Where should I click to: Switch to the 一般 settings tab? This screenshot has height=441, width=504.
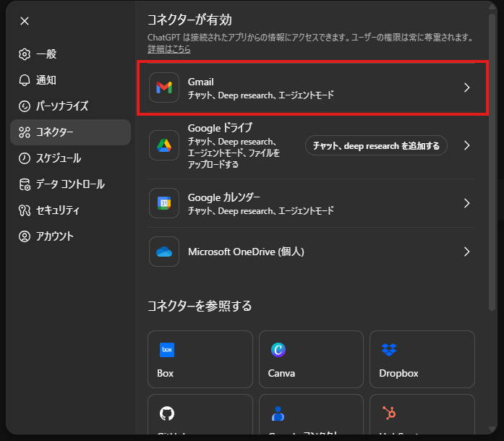point(46,54)
